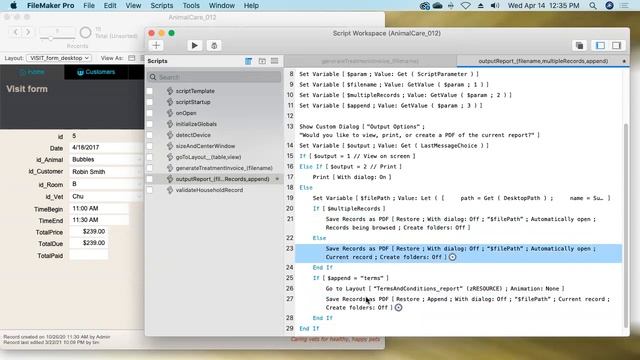Click the scriptTemplate script icon
640x360 pixels.
(170, 91)
